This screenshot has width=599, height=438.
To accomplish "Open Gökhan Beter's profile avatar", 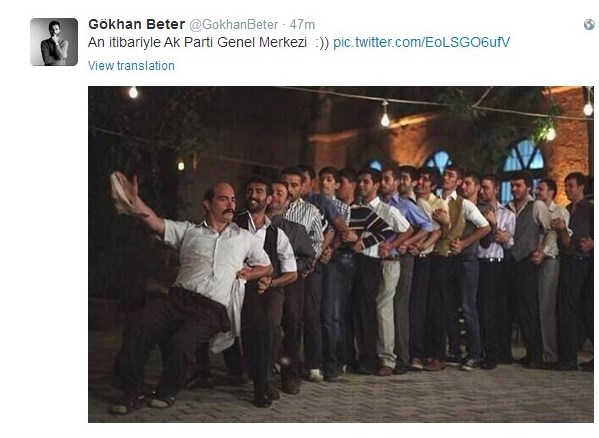I will [54, 42].
